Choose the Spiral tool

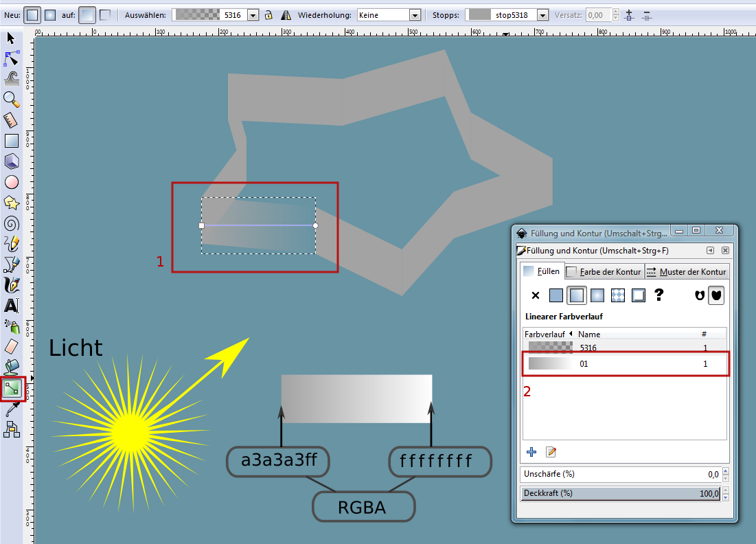[12, 223]
